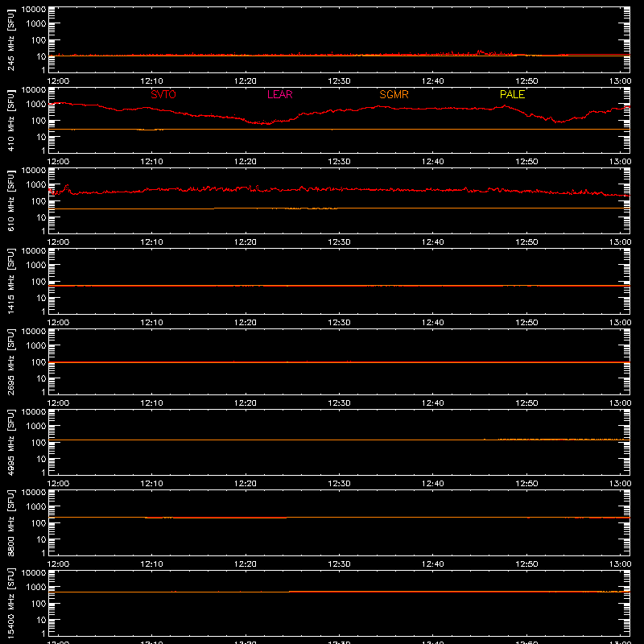Click the 100 tick on 610 MHz axis
Screen dimensions: 644x644
tap(39, 201)
